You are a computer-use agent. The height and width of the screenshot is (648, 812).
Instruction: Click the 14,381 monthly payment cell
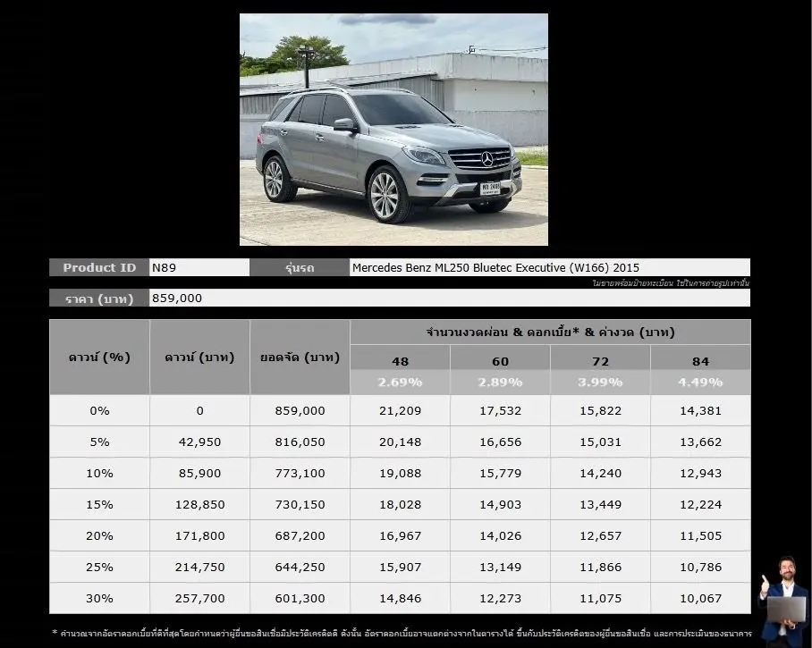click(700, 411)
